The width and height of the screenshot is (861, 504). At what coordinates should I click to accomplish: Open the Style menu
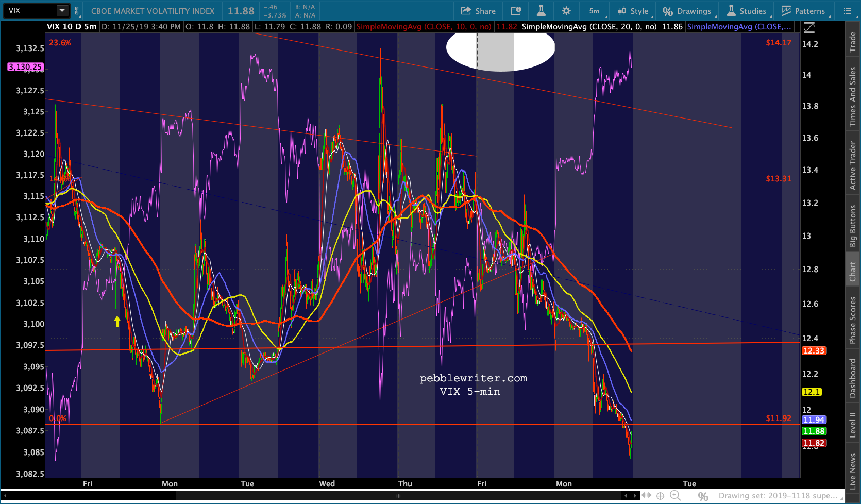[x=633, y=11]
